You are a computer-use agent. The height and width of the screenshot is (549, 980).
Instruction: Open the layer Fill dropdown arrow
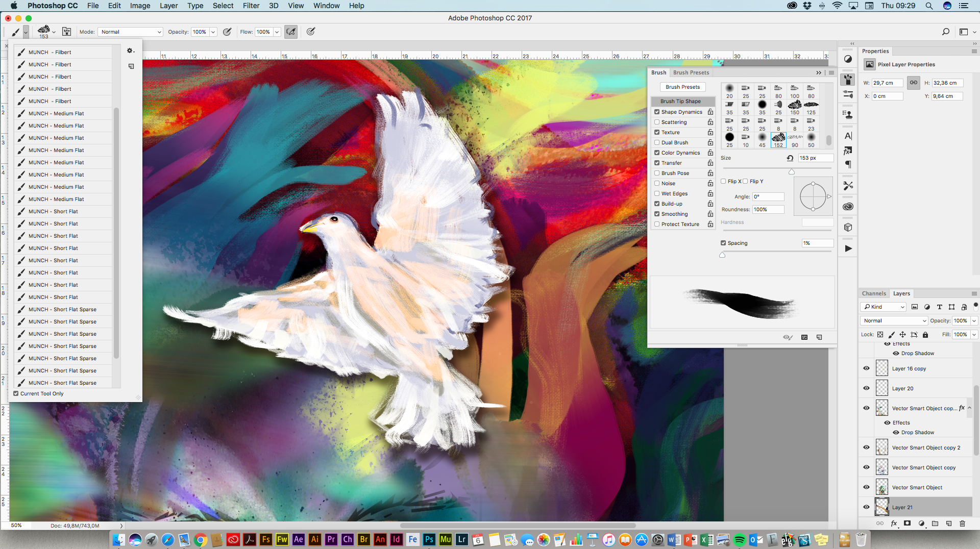(x=974, y=335)
